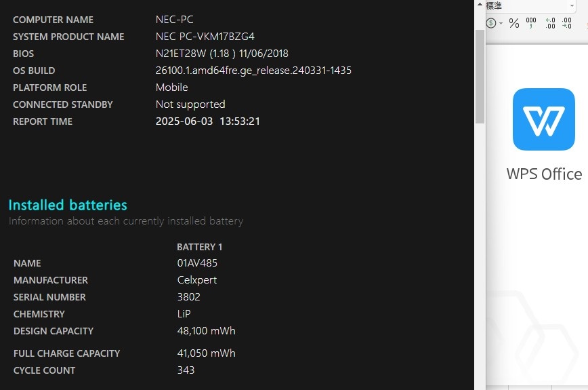Select manufacturer value Celxpert
The image size is (588, 390).
point(197,280)
